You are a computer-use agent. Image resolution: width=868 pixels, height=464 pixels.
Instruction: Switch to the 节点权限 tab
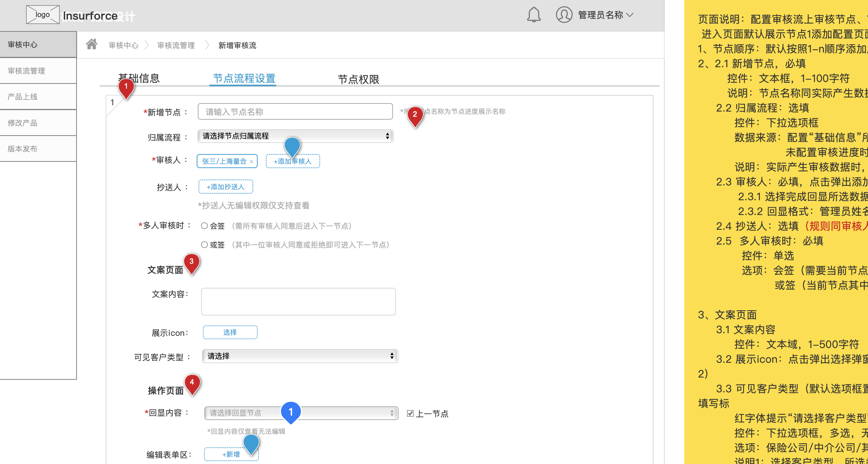click(359, 79)
